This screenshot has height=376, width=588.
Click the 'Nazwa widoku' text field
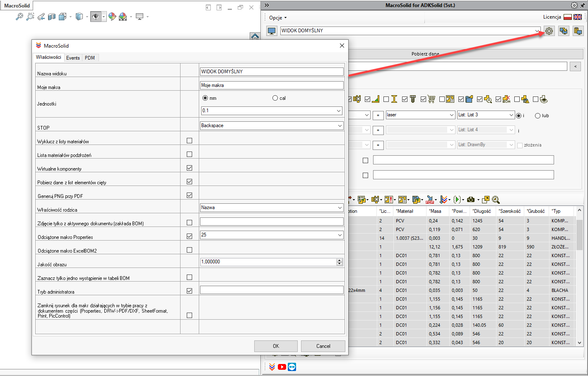click(x=272, y=72)
